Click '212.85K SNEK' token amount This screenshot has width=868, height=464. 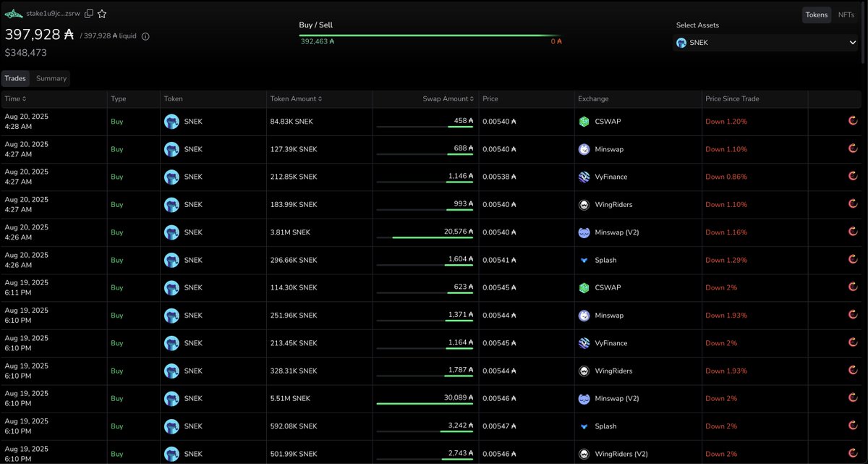click(294, 177)
